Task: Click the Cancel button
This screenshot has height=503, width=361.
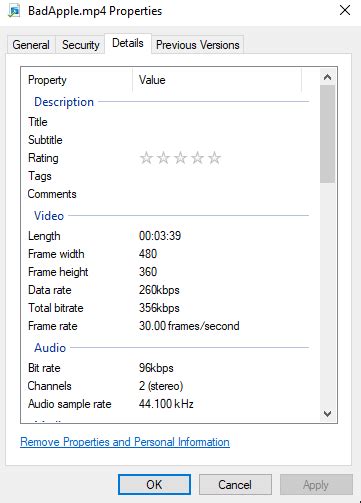Action: click(x=235, y=485)
